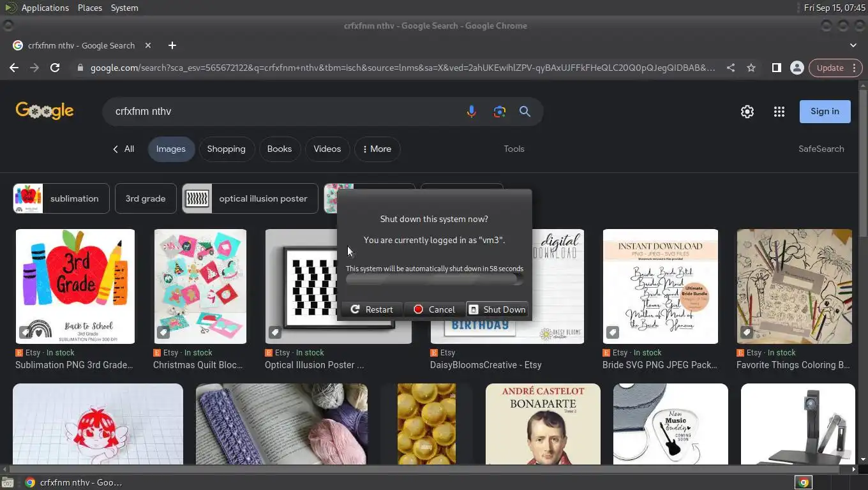This screenshot has width=868, height=490.
Task: Reload the page using the refresh icon
Action: [x=55, y=68]
